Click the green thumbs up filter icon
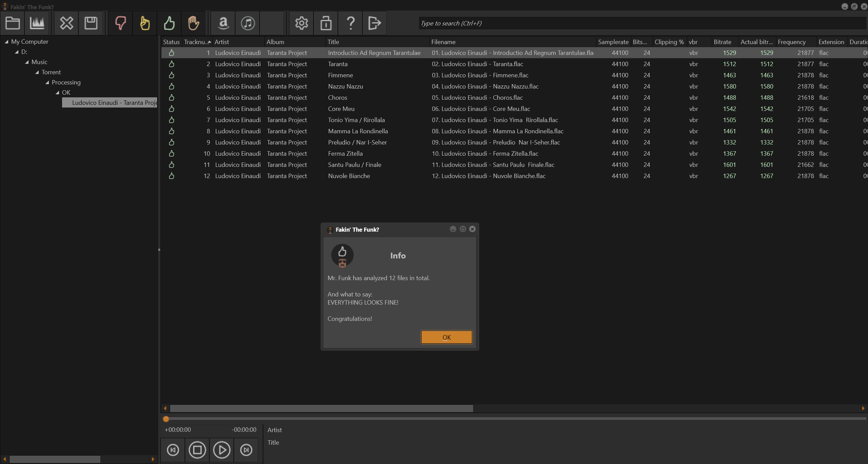Image resolution: width=868 pixels, height=464 pixels. [169, 23]
